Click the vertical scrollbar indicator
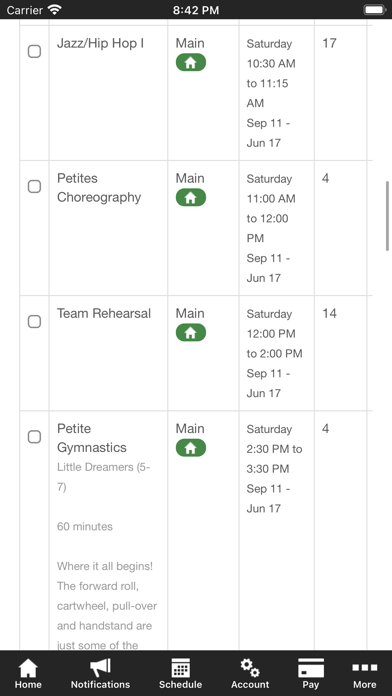 (387, 216)
